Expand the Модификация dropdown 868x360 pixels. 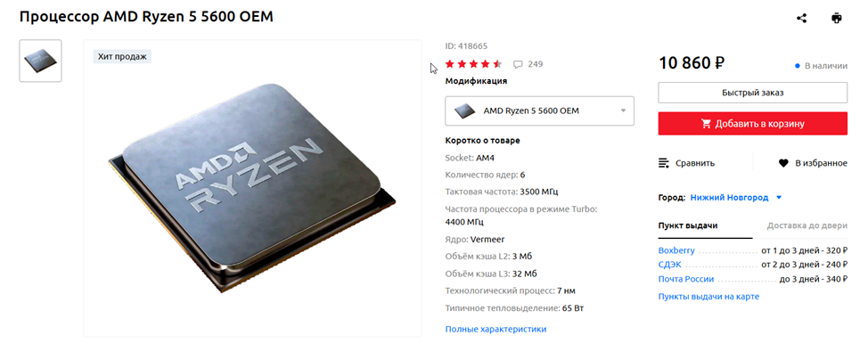click(540, 110)
